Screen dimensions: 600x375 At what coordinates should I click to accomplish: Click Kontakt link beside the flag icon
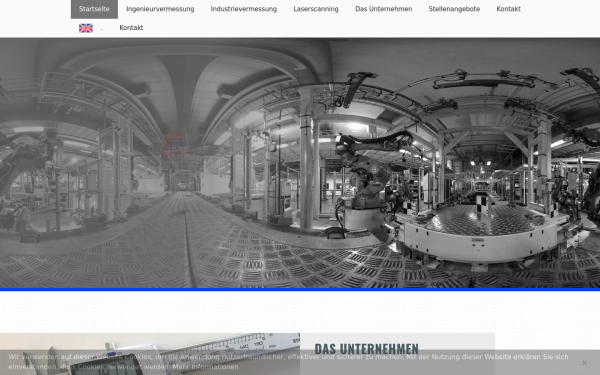tap(131, 28)
